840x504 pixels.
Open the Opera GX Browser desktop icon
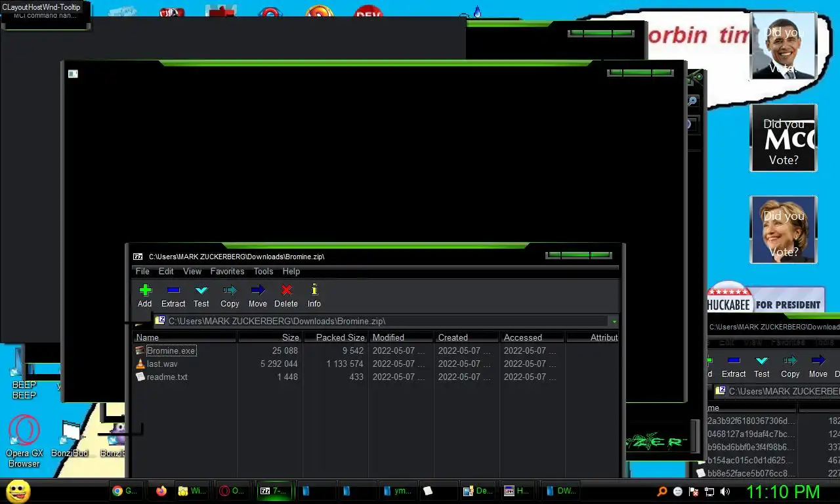click(24, 441)
